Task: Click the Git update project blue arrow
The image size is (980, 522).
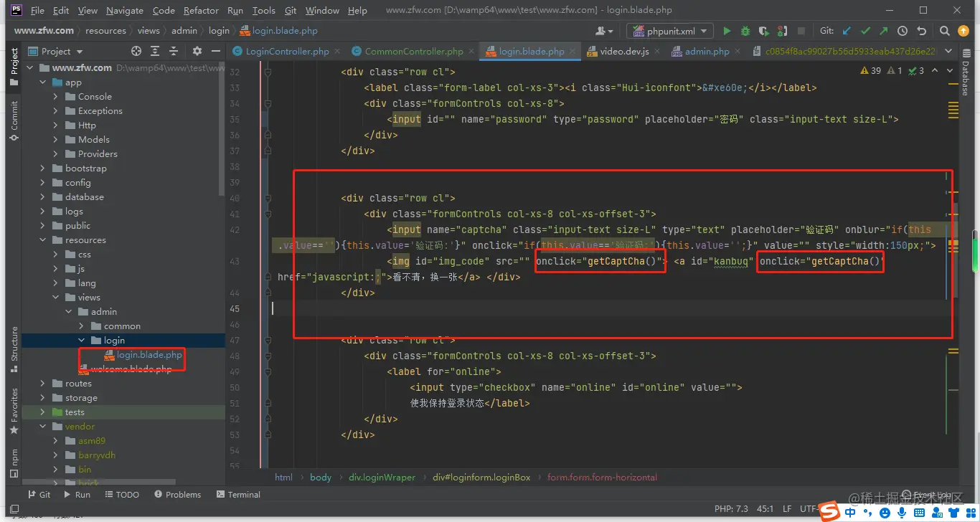Action: [x=847, y=31]
